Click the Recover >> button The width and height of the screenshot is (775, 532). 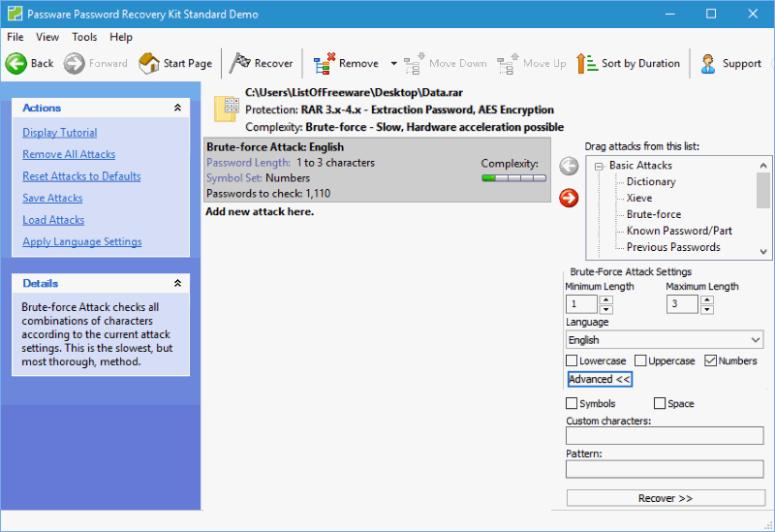click(666, 498)
